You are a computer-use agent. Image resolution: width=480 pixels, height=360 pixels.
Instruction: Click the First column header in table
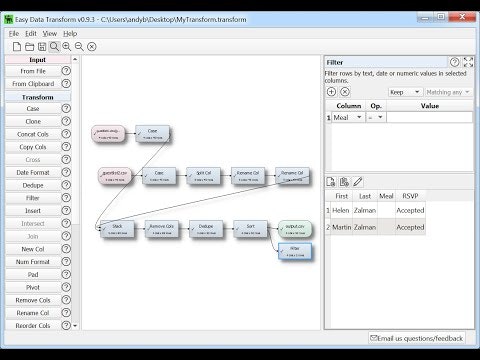341,196
